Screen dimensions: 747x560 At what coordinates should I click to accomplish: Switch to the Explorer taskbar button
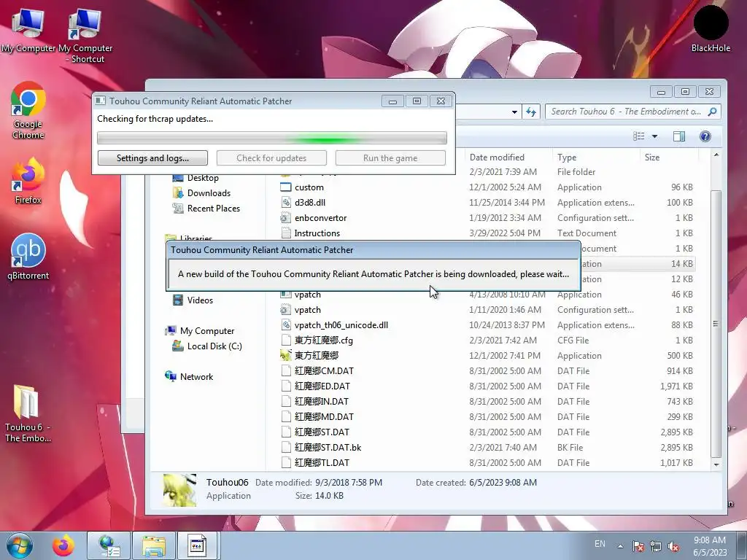pyautogui.click(x=153, y=545)
